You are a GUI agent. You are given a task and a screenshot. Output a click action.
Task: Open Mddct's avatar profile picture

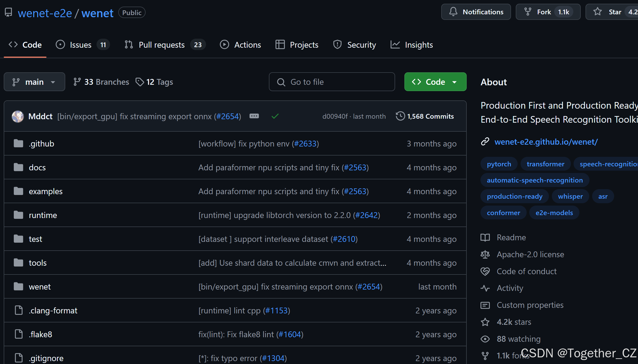pos(18,116)
